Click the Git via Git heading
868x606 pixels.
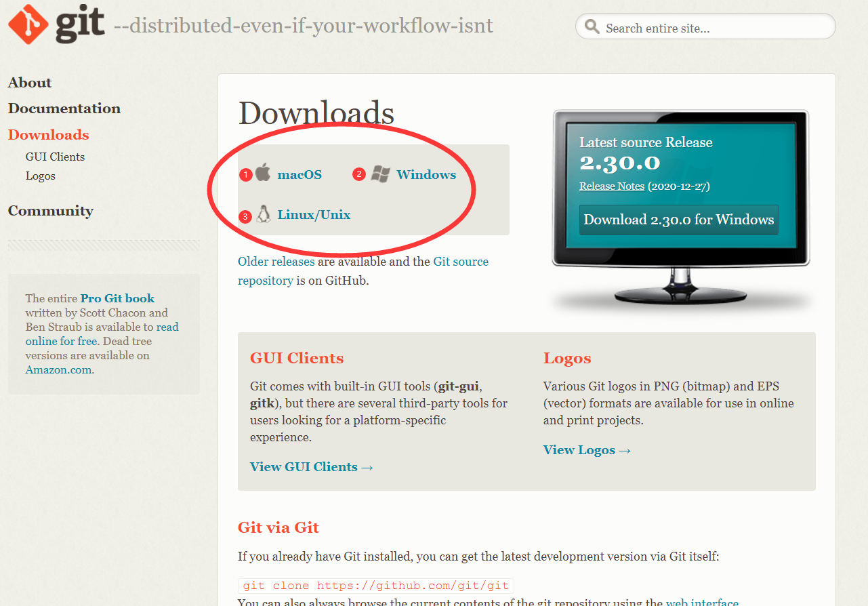(x=278, y=527)
